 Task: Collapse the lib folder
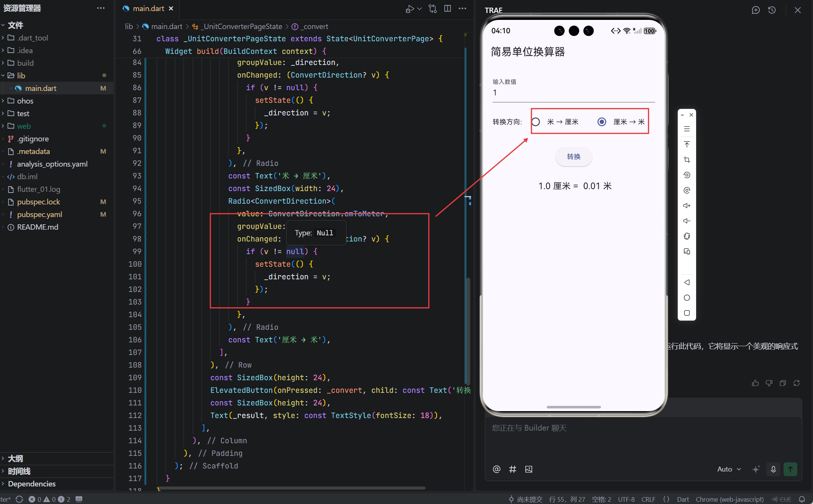(x=21, y=76)
